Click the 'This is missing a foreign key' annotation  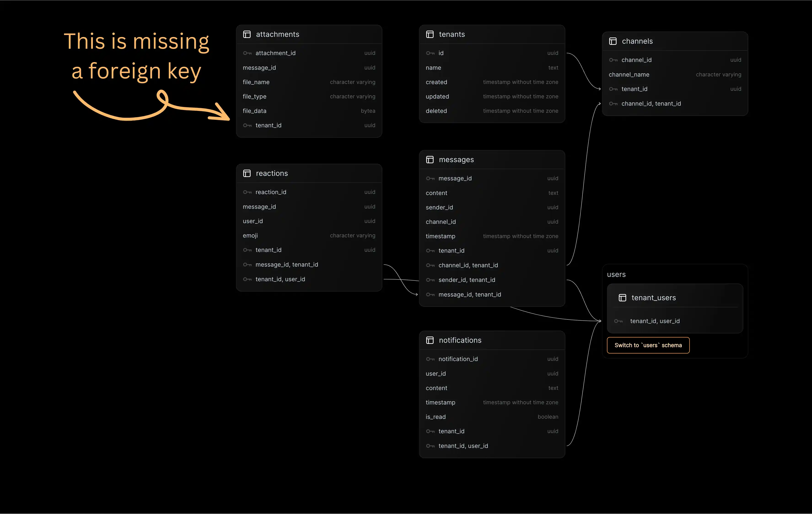[x=136, y=56]
